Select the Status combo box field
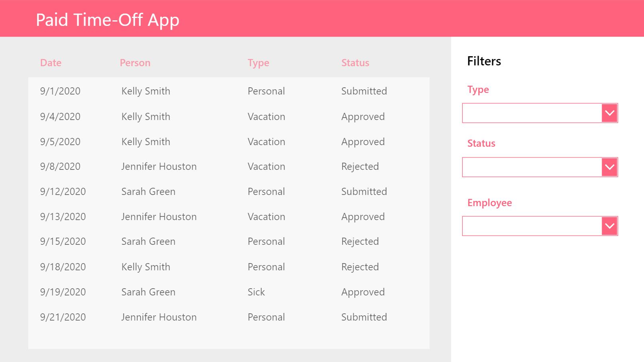The image size is (644, 362). (x=530, y=167)
